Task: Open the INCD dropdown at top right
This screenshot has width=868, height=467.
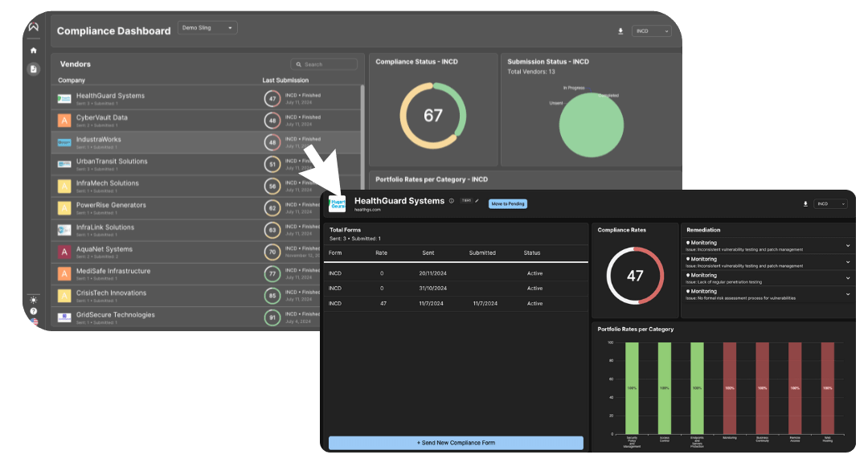Action: [652, 30]
